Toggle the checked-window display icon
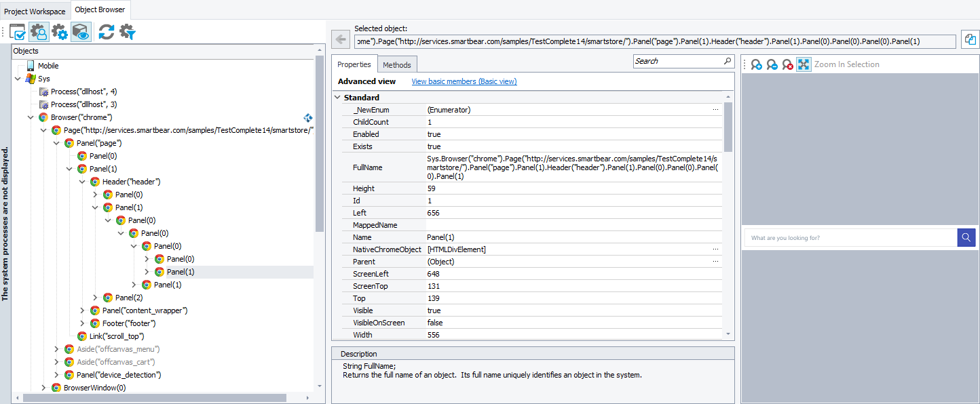The image size is (980, 404). 18,31
